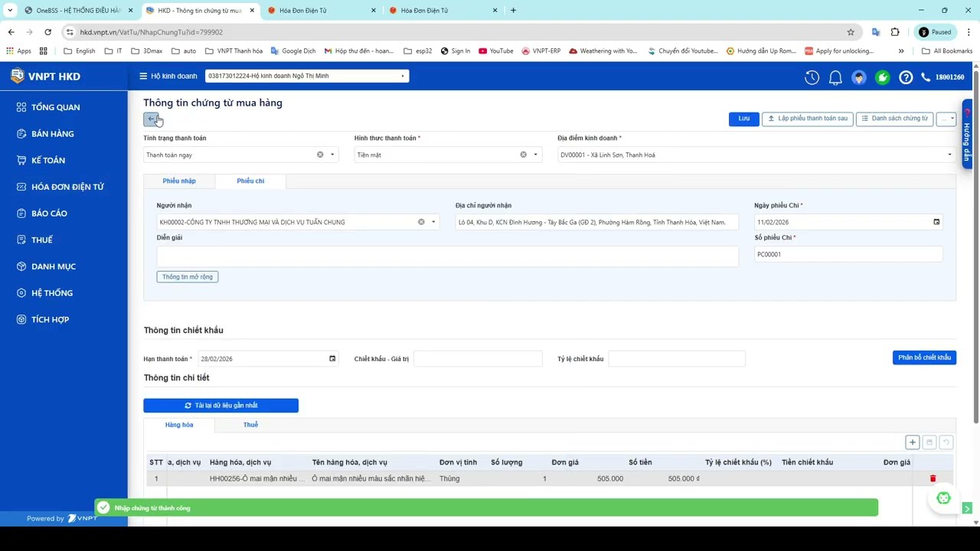Open TÍCH HỢP in the sidebar

(x=50, y=319)
